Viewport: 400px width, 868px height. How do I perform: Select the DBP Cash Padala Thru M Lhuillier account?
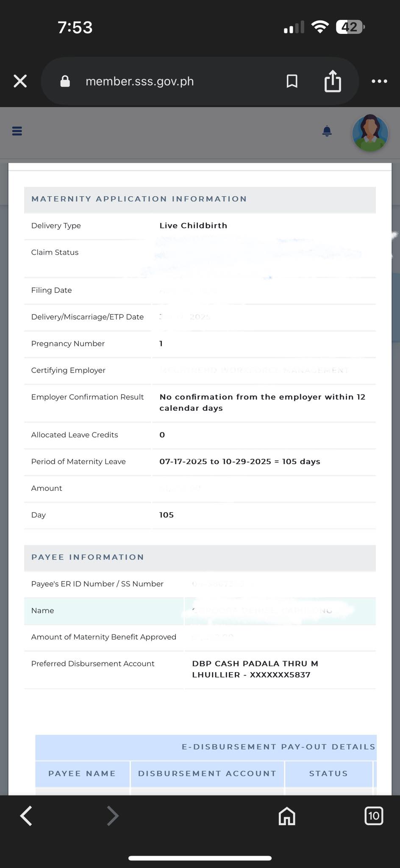[255, 669]
